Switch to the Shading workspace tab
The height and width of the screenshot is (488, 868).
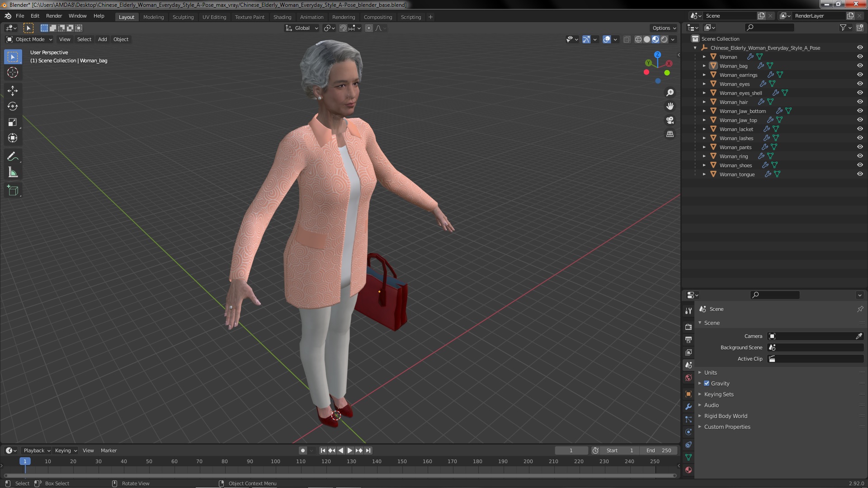tap(282, 17)
